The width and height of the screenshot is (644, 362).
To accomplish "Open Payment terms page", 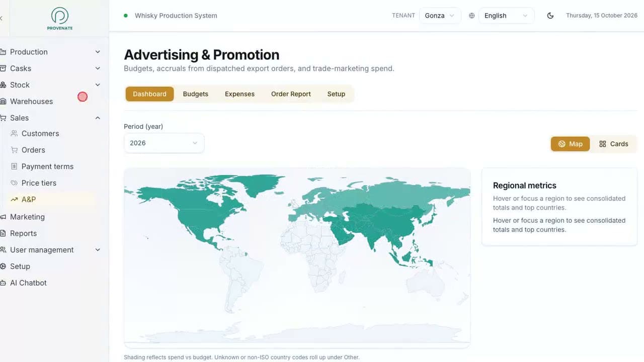I will [x=47, y=166].
